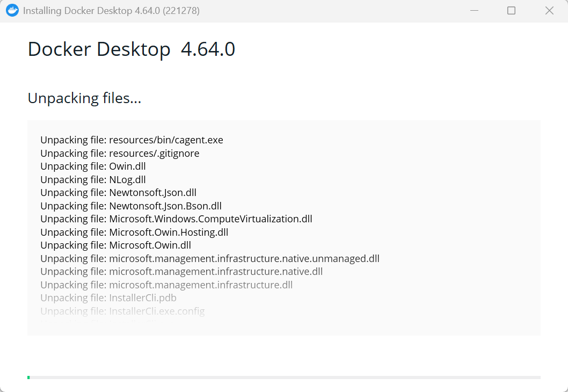This screenshot has height=392, width=568.
Task: Select the Newtonsoft.Json.Bson.dll log line
Action: (x=131, y=206)
